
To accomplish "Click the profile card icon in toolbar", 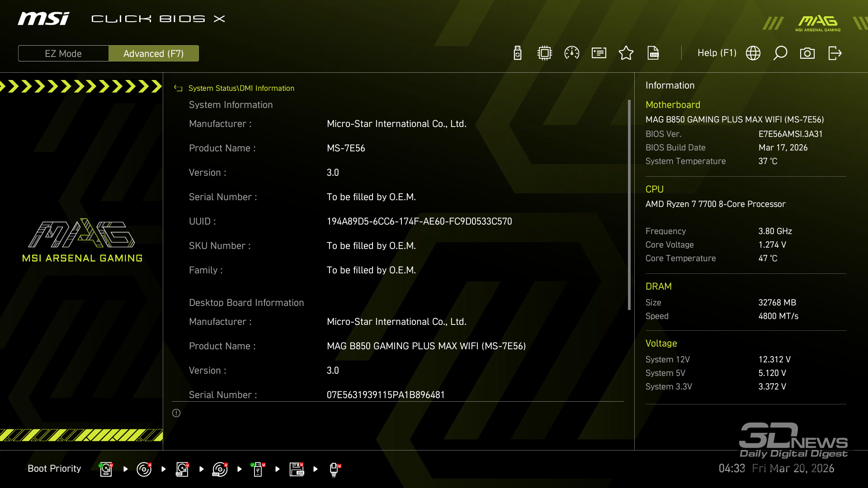I will (x=599, y=53).
